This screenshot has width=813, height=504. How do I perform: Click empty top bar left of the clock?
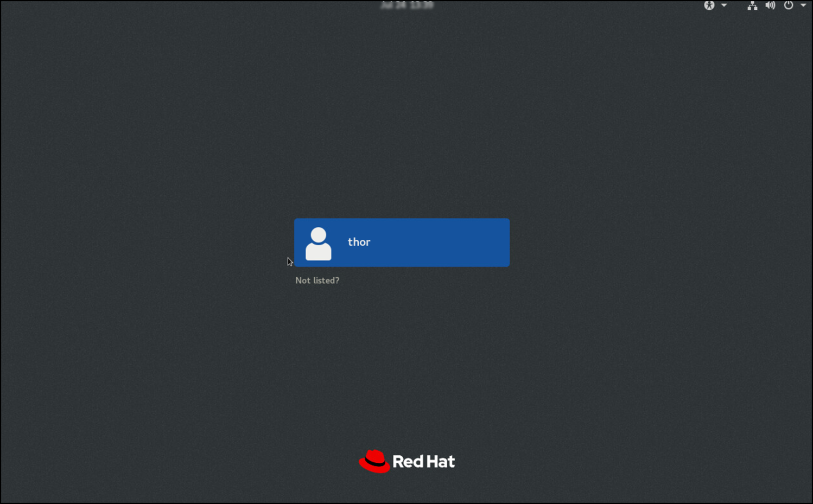pos(190,5)
